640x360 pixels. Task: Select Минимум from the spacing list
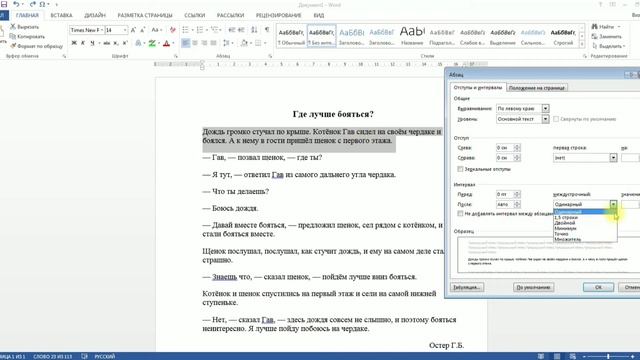click(585, 228)
